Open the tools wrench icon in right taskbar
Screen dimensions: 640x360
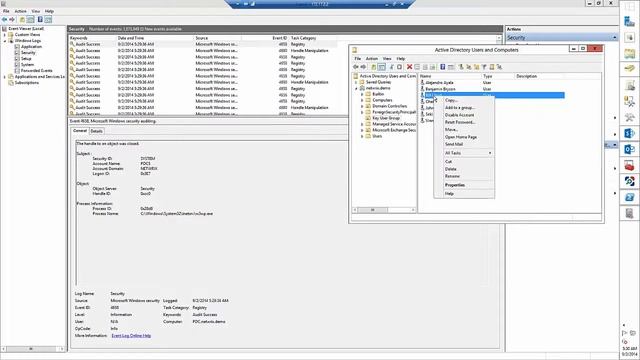click(x=629, y=118)
